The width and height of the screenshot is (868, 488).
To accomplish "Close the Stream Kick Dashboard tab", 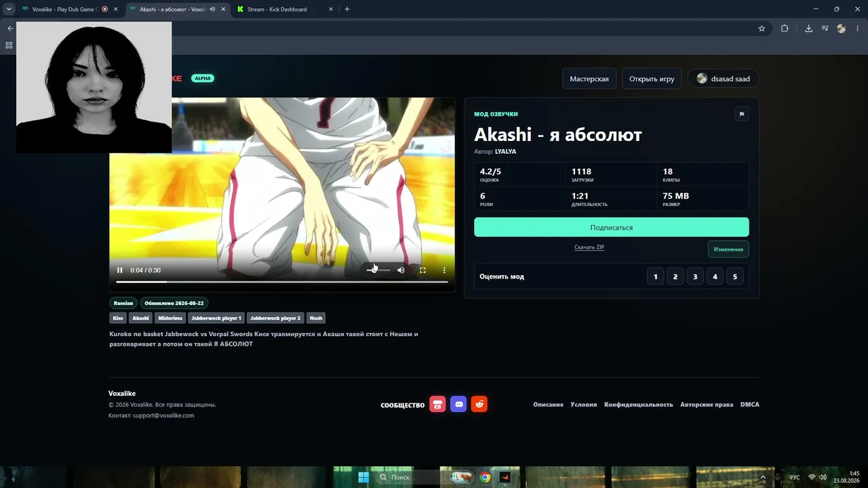I will click(x=330, y=9).
